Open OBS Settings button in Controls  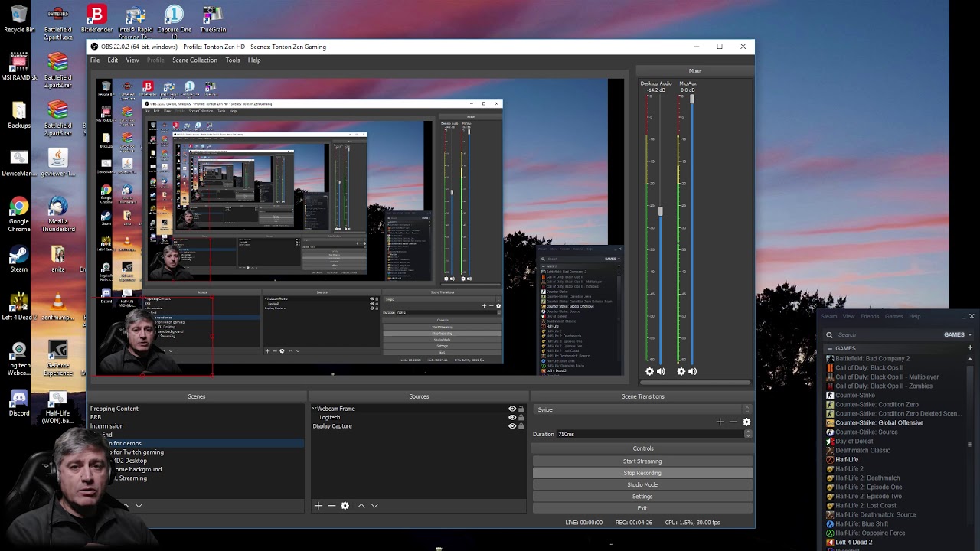click(x=642, y=497)
